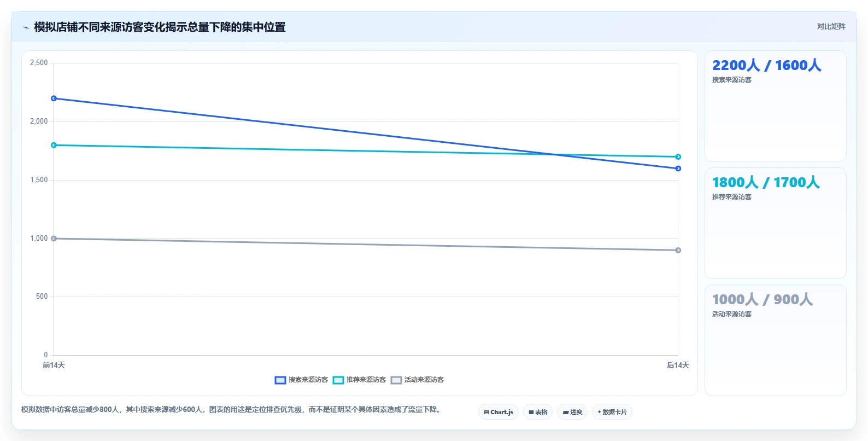Click the activity-source data point at 后14天
Screen dimensions: 868x441
point(678,250)
